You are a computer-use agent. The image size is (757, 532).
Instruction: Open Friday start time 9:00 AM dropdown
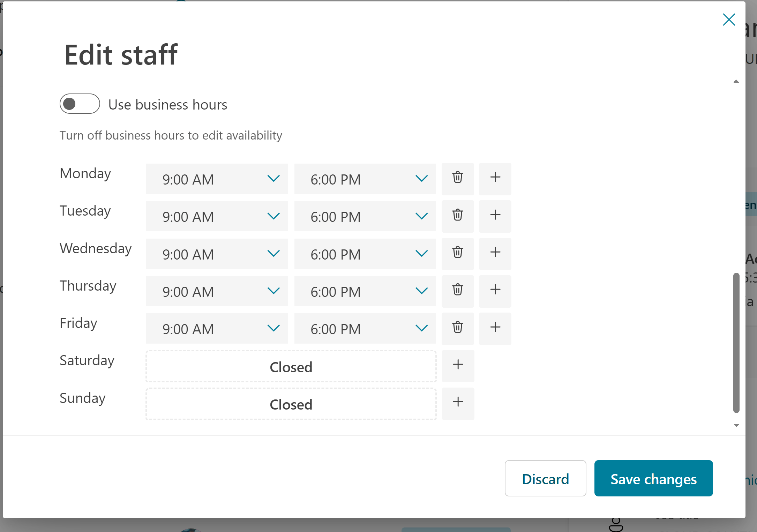pos(217,328)
